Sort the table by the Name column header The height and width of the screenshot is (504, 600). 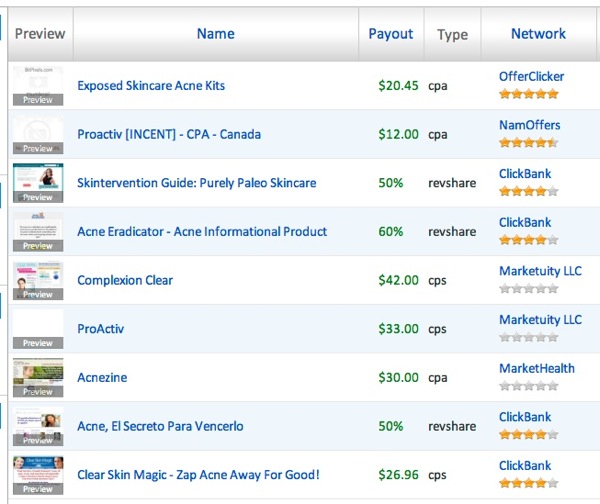pyautogui.click(x=215, y=34)
